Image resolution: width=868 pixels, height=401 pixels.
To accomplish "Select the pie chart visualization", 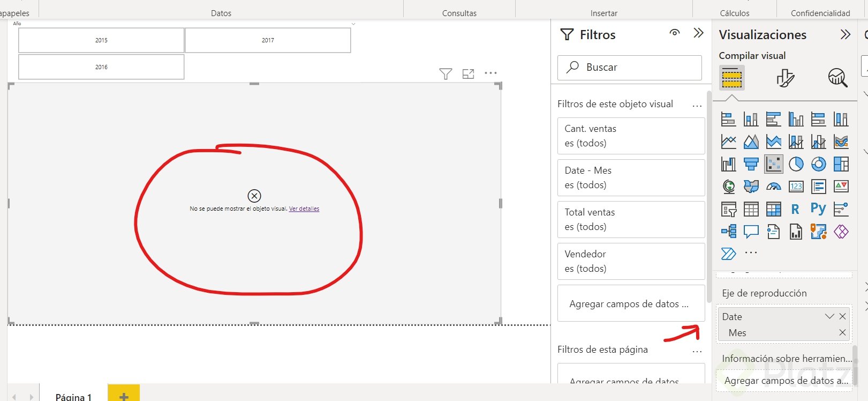I will pos(796,164).
